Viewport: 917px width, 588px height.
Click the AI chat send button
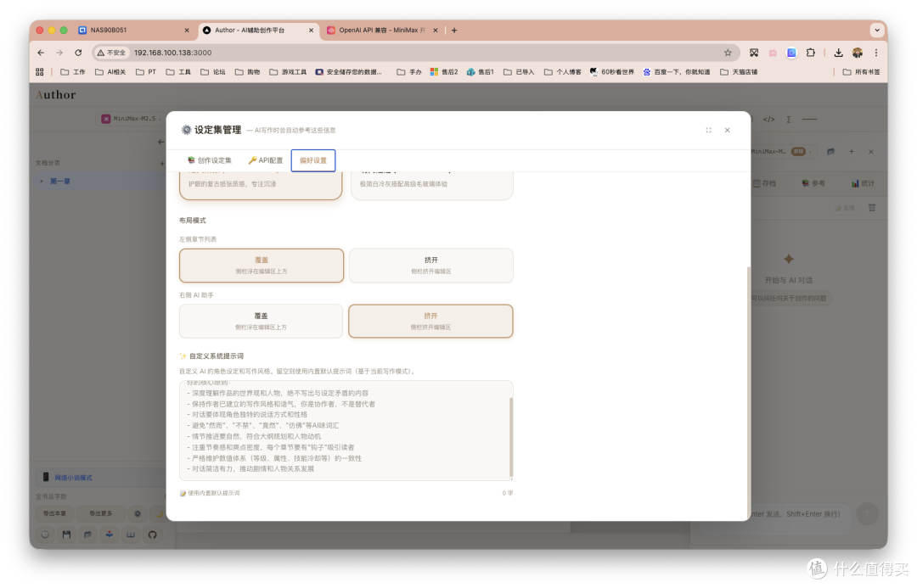click(x=867, y=514)
